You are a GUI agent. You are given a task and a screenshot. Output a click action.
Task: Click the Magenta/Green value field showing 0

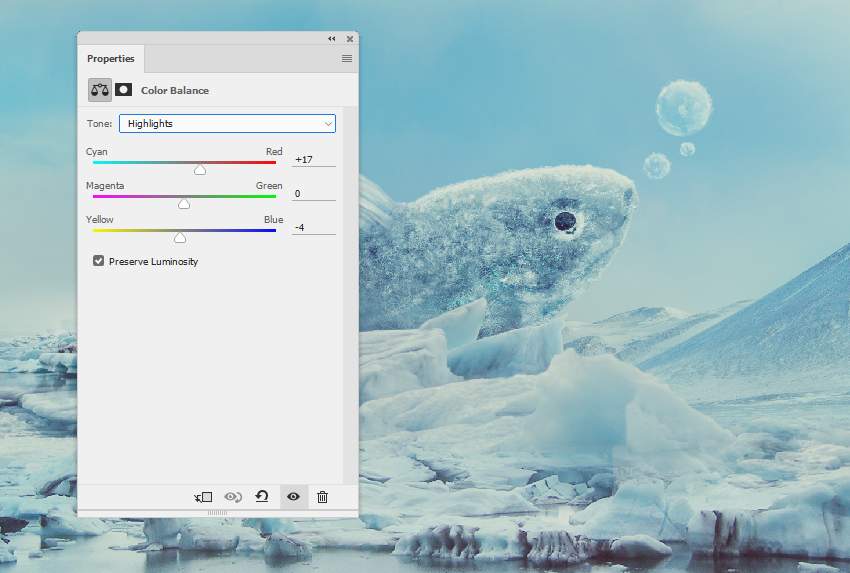click(313, 194)
